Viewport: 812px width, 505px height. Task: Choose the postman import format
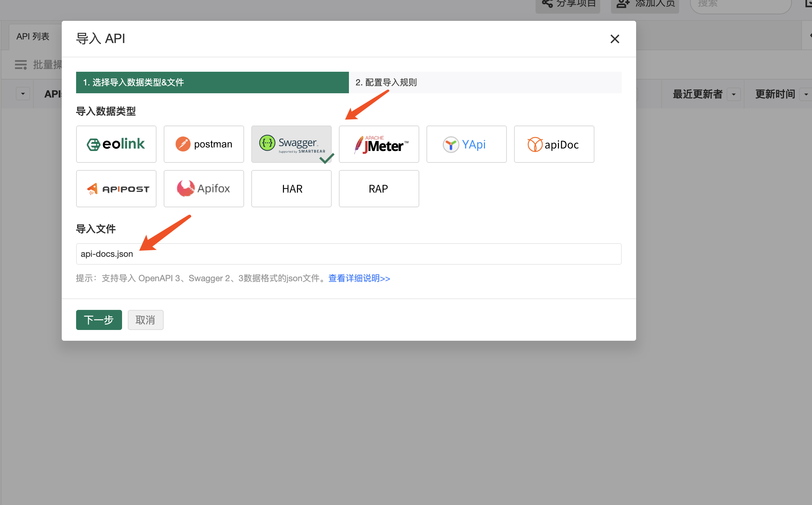(204, 144)
